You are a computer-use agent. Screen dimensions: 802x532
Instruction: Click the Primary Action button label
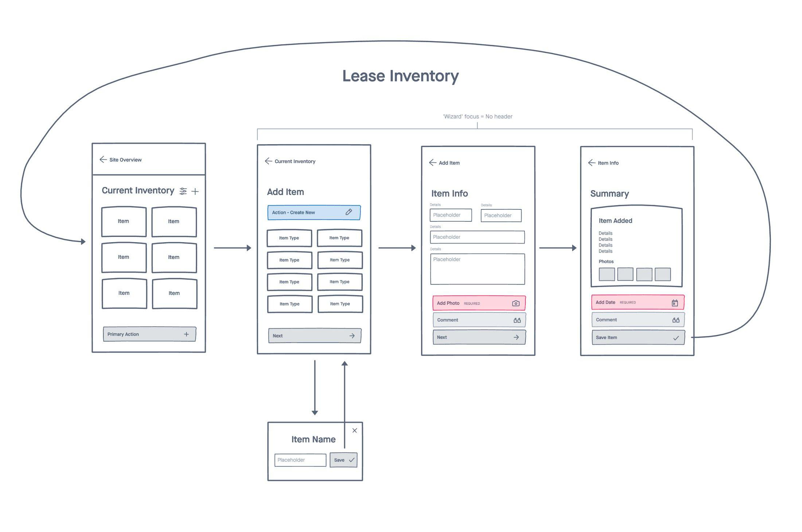(x=123, y=334)
